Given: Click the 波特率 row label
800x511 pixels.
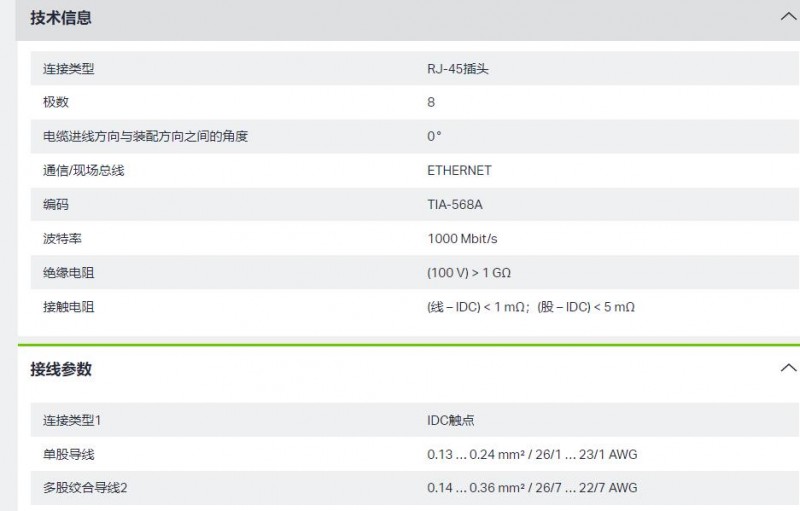Looking at the screenshot, I should [62, 239].
